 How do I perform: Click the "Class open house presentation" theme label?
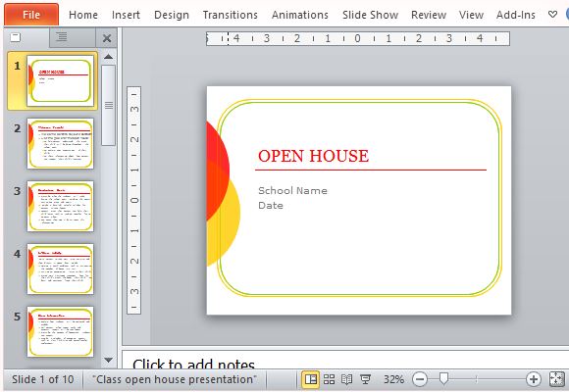coord(175,379)
